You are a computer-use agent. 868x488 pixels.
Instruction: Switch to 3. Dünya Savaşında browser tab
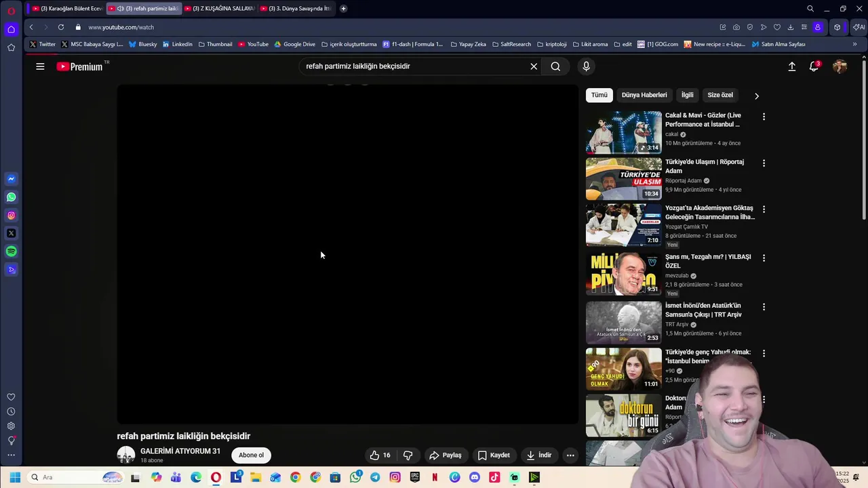coord(296,8)
